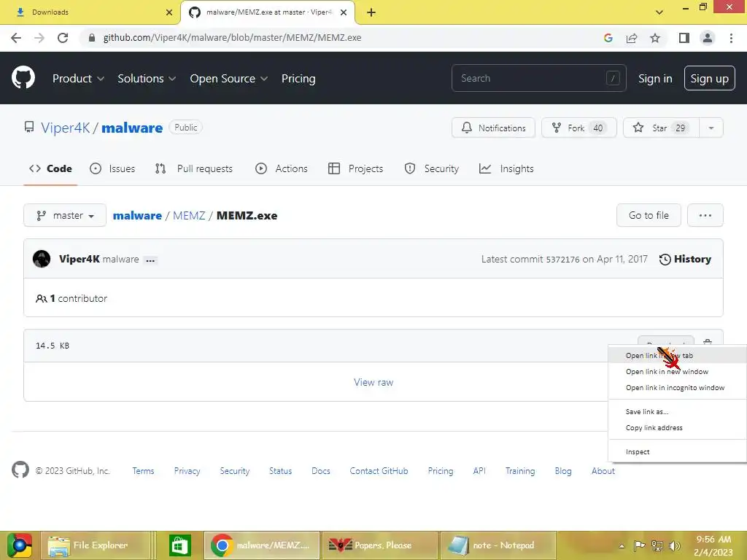Open Chrome's three-dot menu
This screenshot has width=747, height=560.
[731, 38]
